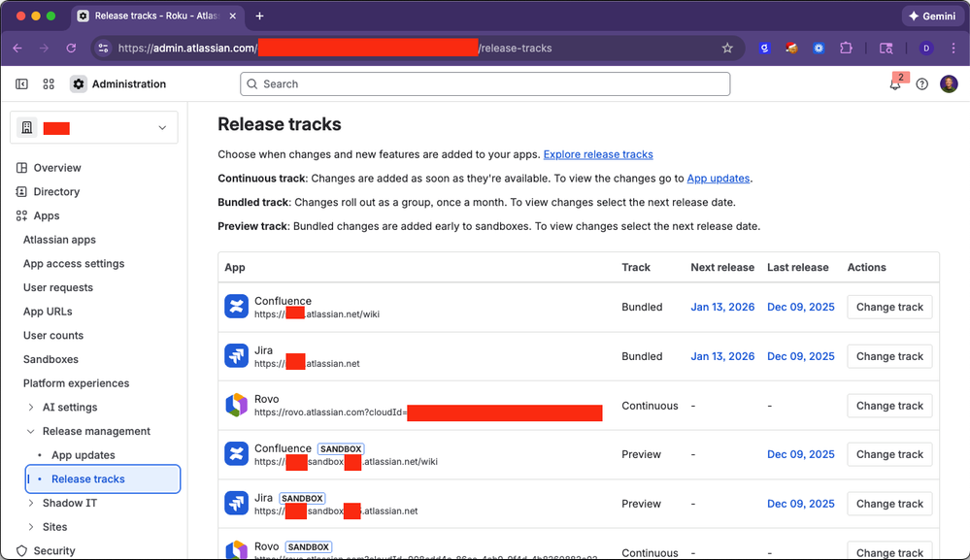Viewport: 970px width, 560px height.
Task: Collapse Release management section
Action: click(x=31, y=432)
